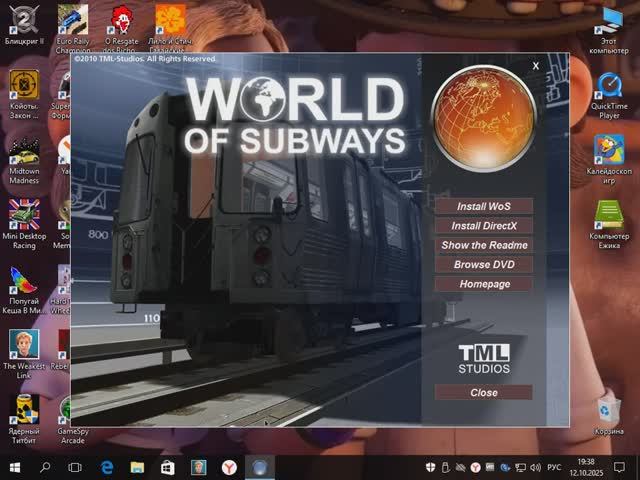Open File Explorer from taskbar
Viewport: 640px width, 480px height.
point(137,468)
